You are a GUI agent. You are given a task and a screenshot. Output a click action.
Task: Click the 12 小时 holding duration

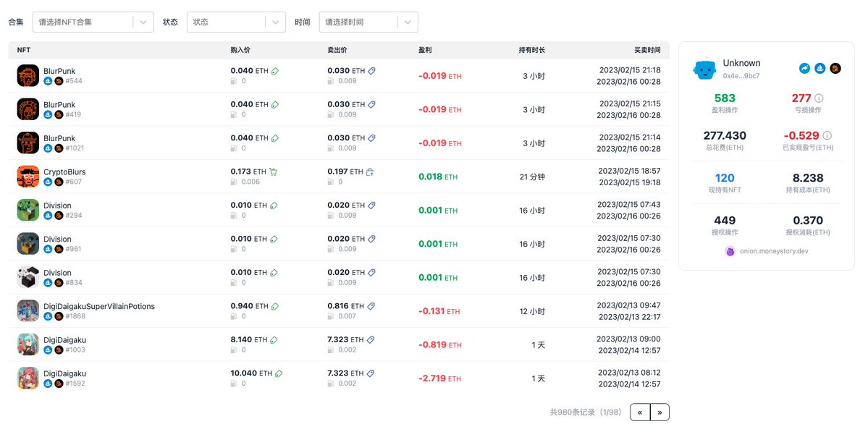532,311
